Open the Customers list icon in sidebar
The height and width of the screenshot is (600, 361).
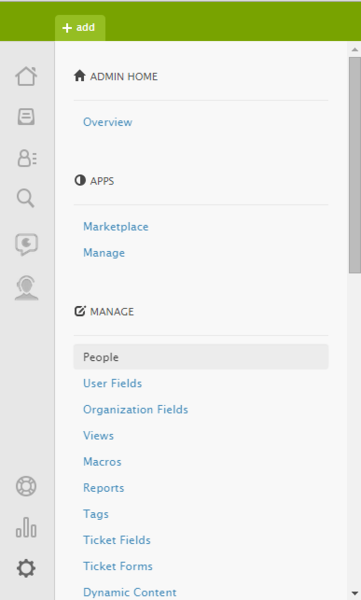26,158
